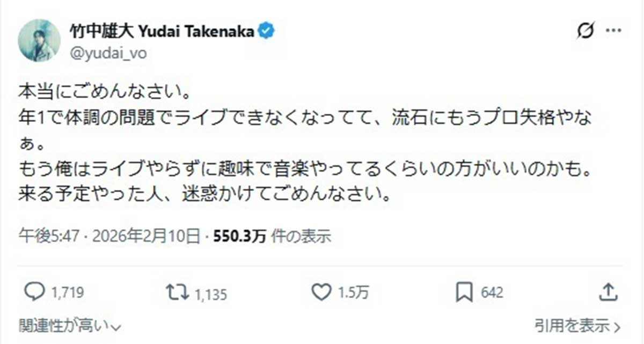Like the post with the heart icon
The width and height of the screenshot is (644, 344).
pos(321,292)
